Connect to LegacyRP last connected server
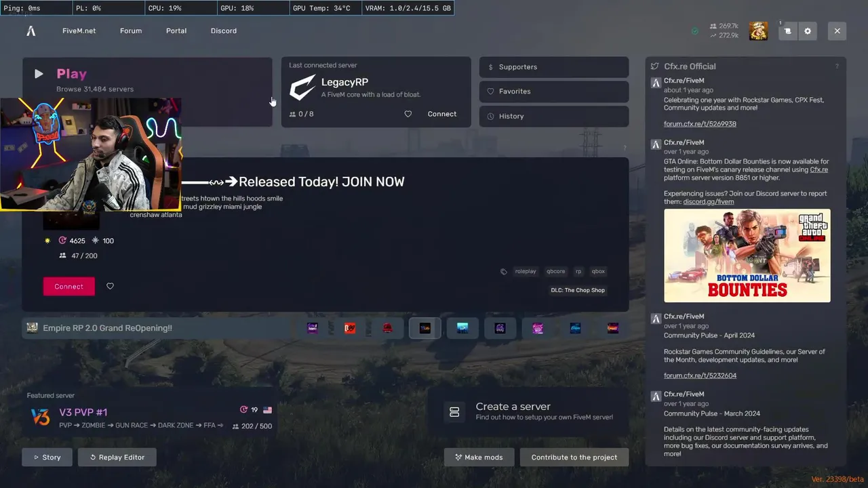Viewport: 868px width, 488px height. pos(442,114)
